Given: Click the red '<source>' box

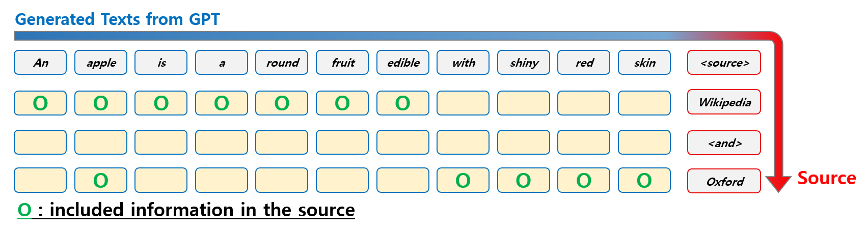Looking at the screenshot, I should (724, 63).
